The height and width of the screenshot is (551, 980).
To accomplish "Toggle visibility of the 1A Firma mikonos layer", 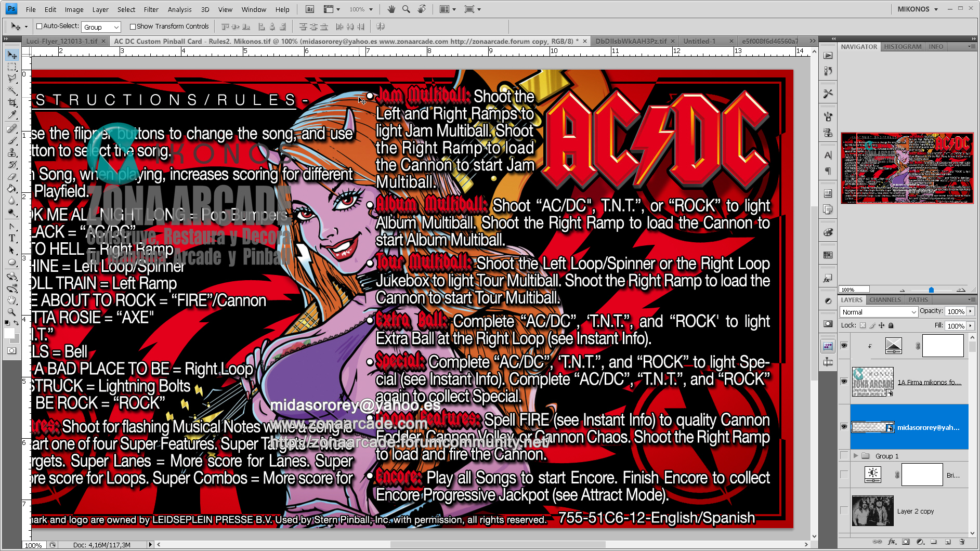I will pos(844,382).
